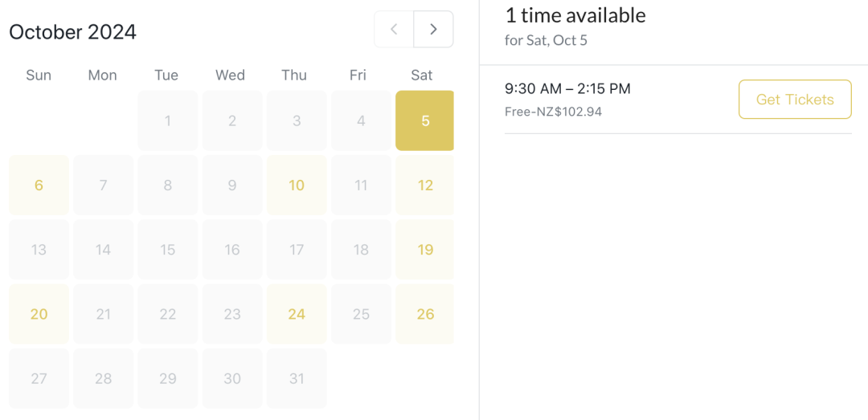The width and height of the screenshot is (868, 420).
Task: Select Thursday October 24
Action: (x=297, y=314)
